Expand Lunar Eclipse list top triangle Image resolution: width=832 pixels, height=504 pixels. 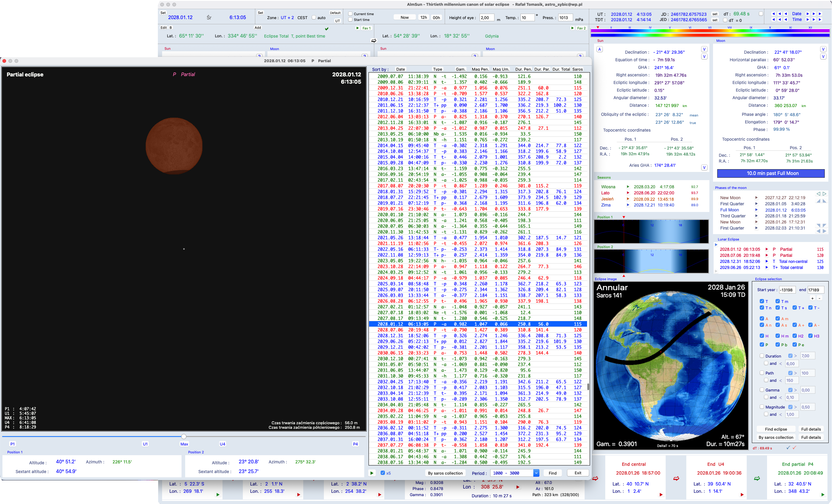(716, 245)
